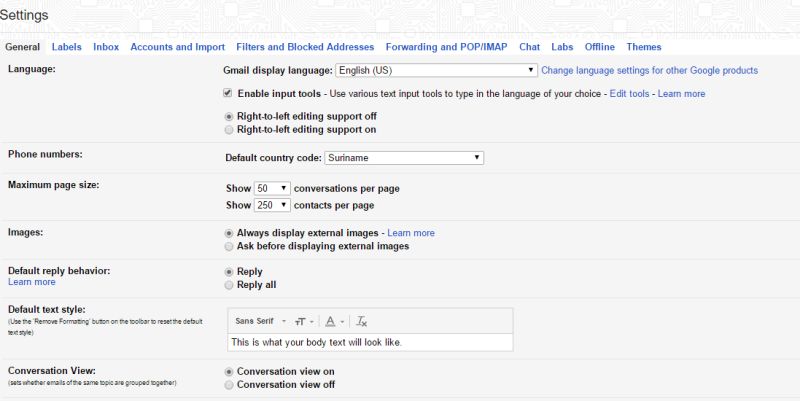Viewport: 800px width, 401px height.
Task: Select Reply all as default behavior
Action: pyautogui.click(x=229, y=285)
